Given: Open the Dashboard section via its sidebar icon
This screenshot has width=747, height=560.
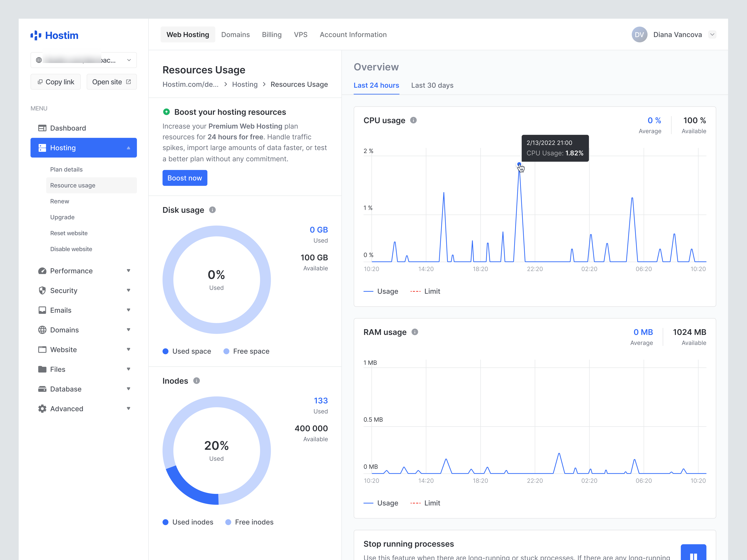Looking at the screenshot, I should 42,128.
